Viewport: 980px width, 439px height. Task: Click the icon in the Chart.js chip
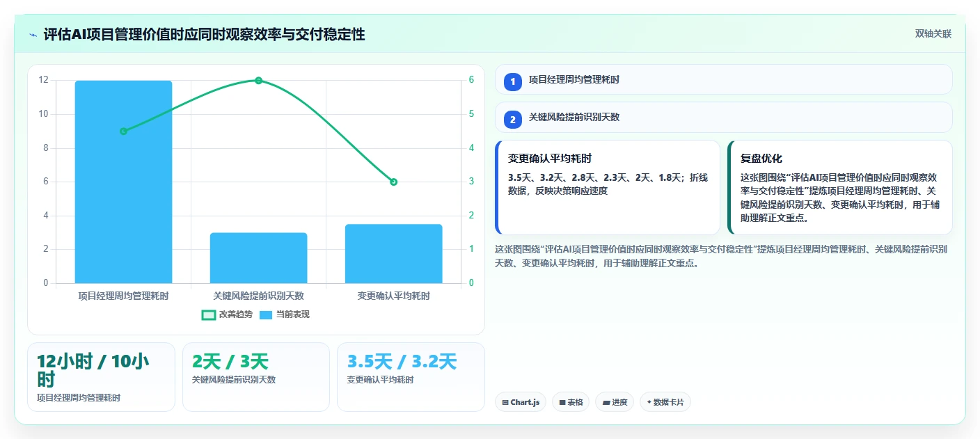pos(505,403)
